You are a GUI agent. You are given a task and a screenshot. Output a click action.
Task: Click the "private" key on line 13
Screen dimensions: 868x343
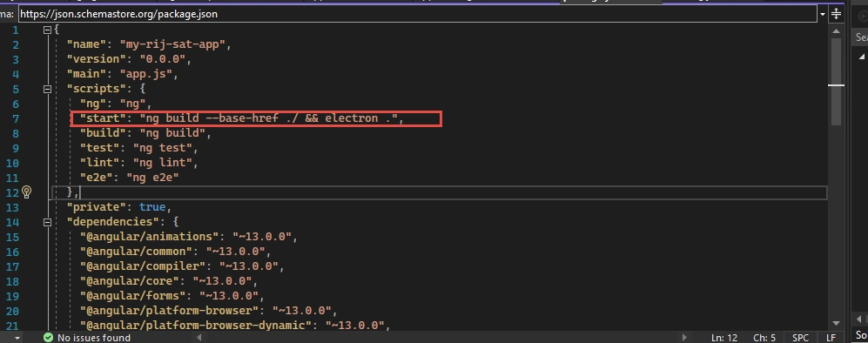(x=97, y=207)
